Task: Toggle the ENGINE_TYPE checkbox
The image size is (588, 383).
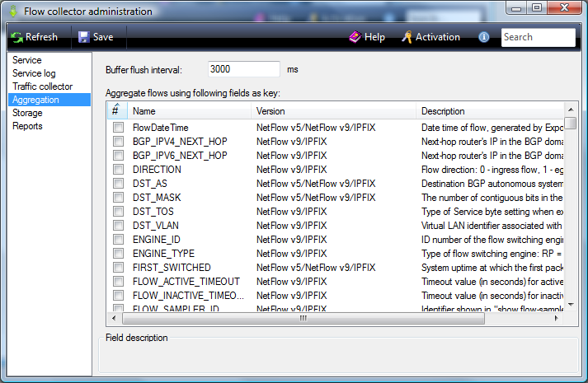Action: tap(119, 254)
